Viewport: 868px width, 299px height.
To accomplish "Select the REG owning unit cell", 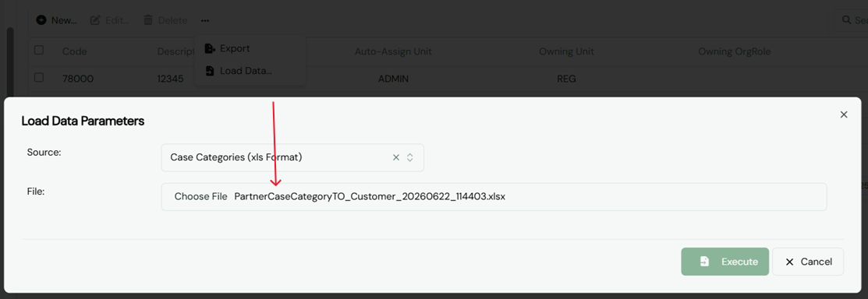I will pyautogui.click(x=566, y=79).
